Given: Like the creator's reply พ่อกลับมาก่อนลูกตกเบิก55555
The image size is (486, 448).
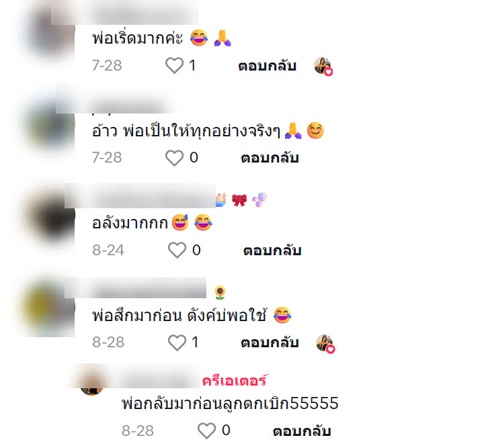Looking at the screenshot, I should (206, 431).
